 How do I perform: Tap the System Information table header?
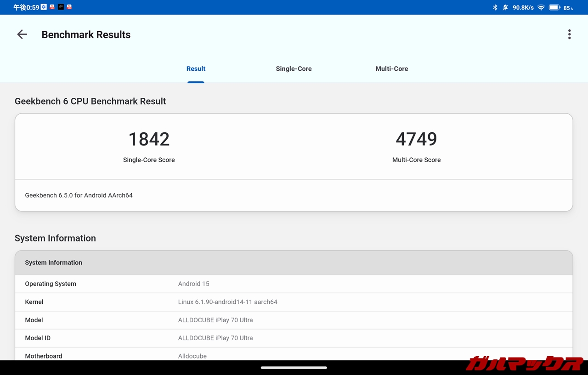click(294, 263)
